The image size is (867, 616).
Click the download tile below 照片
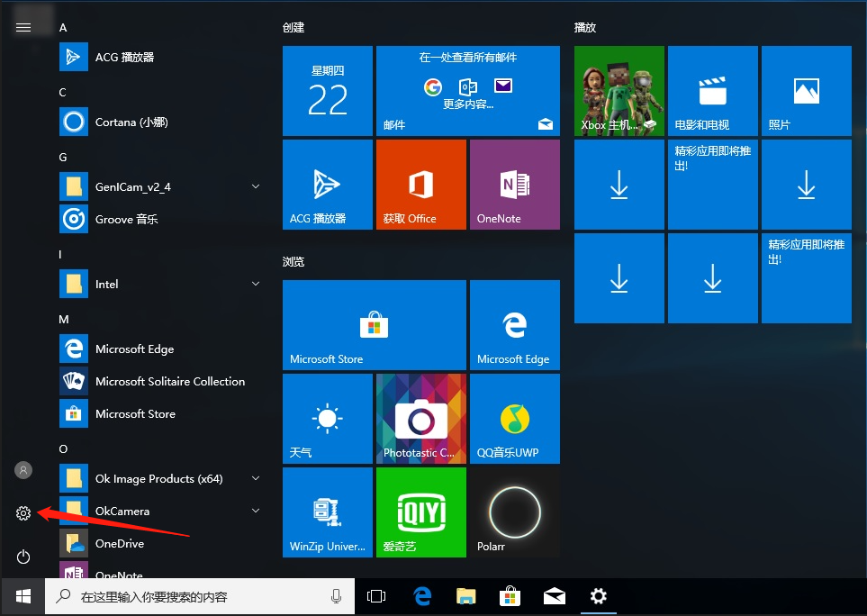(806, 184)
